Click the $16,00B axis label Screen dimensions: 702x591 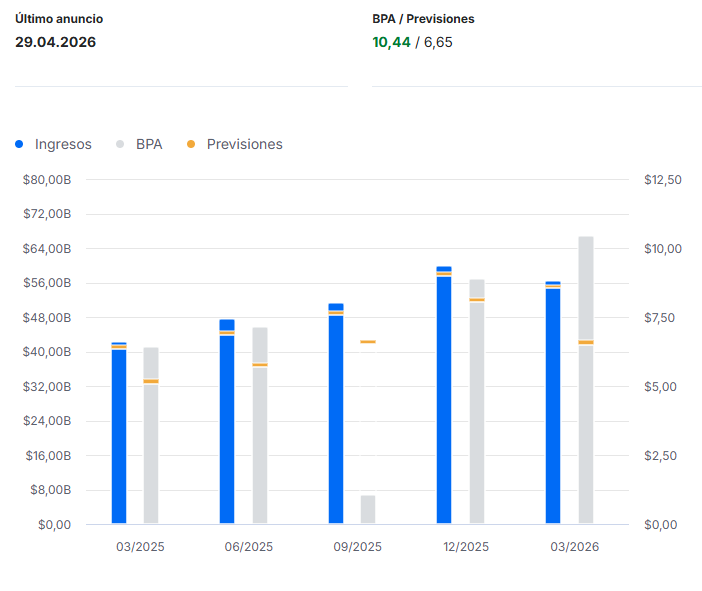point(48,456)
